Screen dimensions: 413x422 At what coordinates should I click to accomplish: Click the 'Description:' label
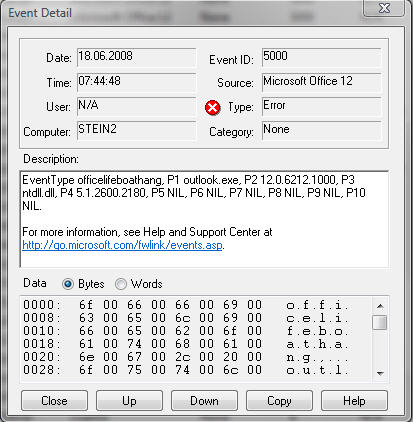point(51,159)
